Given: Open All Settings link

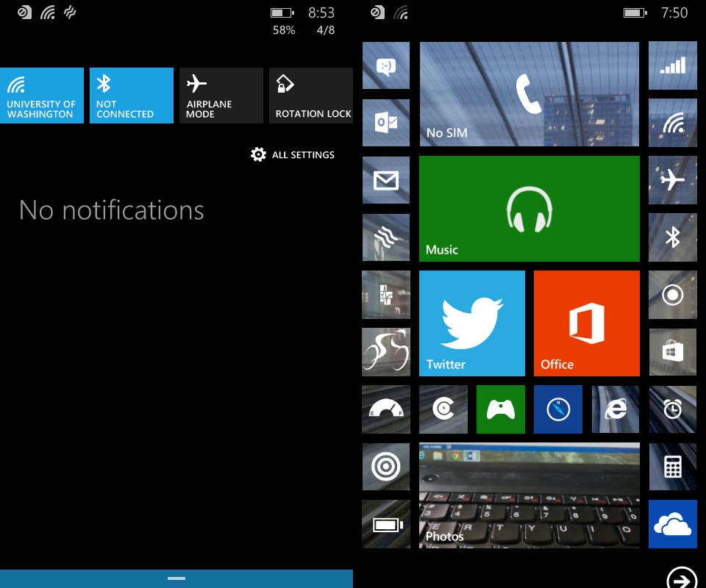Looking at the screenshot, I should pos(293,155).
